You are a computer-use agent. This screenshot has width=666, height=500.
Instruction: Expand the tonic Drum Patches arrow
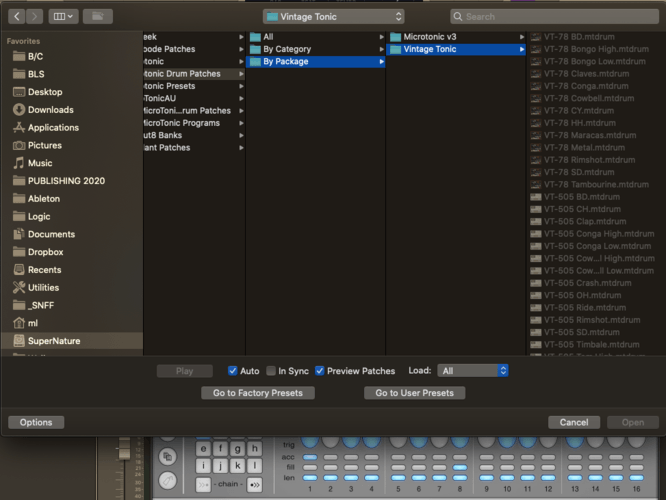click(x=241, y=74)
